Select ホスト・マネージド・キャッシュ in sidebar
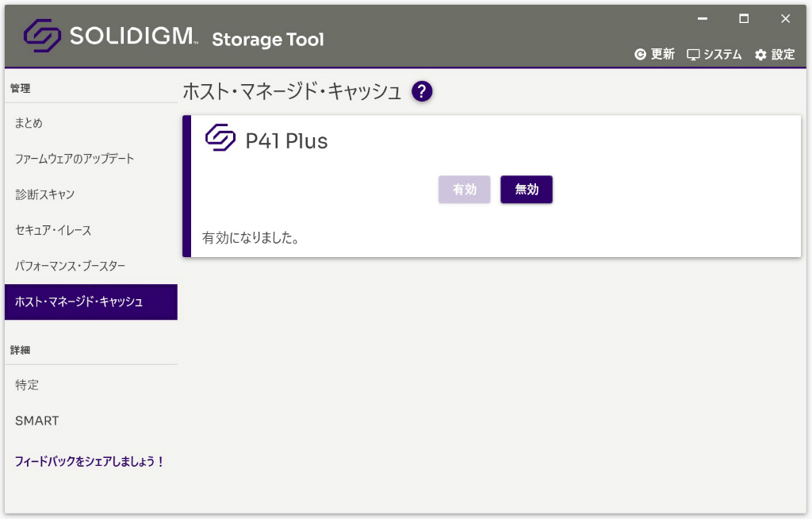Viewport: 812px width, 519px height. pos(91,302)
